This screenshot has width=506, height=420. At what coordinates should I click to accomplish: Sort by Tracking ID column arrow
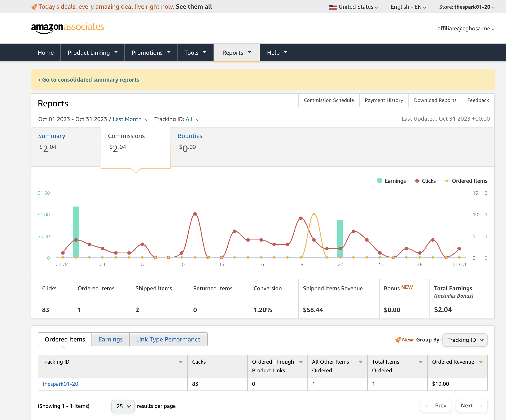(181, 362)
